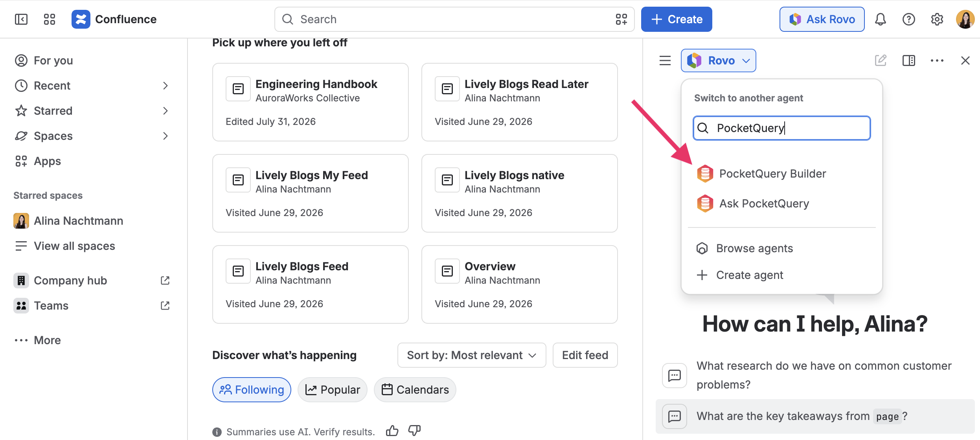Open the More sidebar item
The width and height of the screenshot is (980, 440).
click(94, 340)
